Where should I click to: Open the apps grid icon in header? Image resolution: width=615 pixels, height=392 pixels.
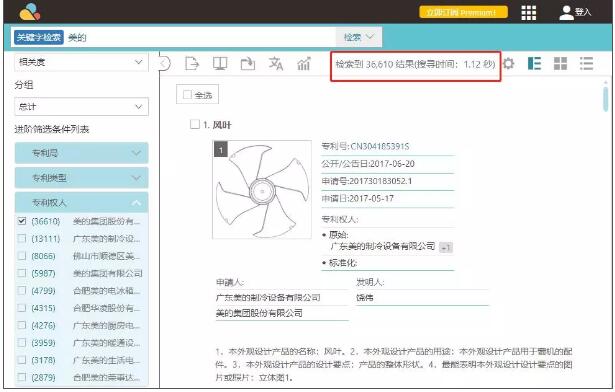tap(528, 13)
